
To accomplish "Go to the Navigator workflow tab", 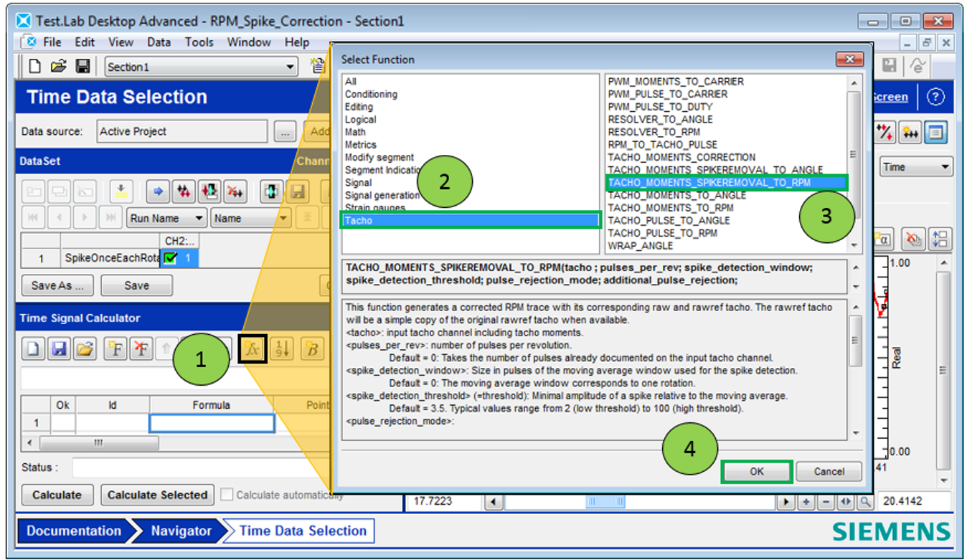I will 181,531.
